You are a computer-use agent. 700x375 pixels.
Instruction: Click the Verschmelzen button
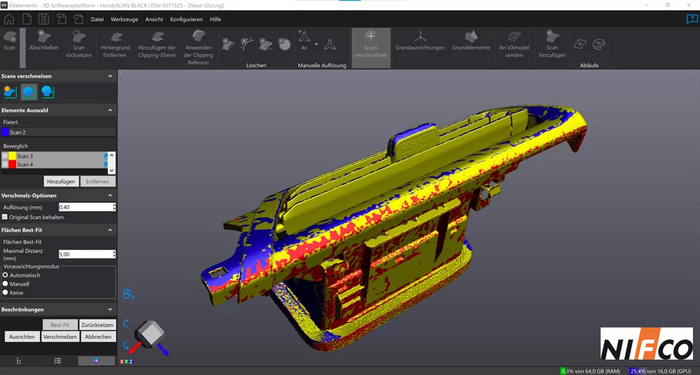pos(60,337)
